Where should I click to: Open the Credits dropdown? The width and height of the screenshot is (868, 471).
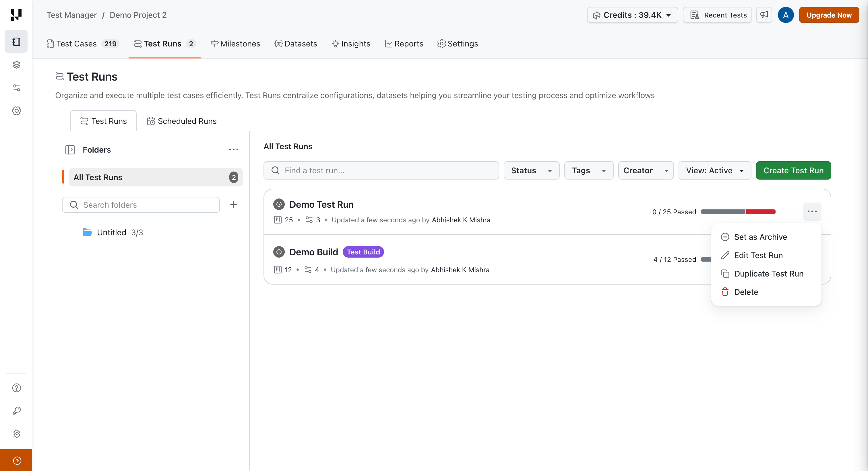(632, 15)
